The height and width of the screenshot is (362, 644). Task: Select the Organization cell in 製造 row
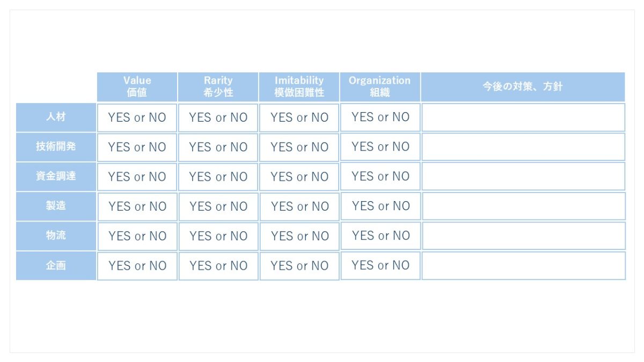tap(380, 206)
